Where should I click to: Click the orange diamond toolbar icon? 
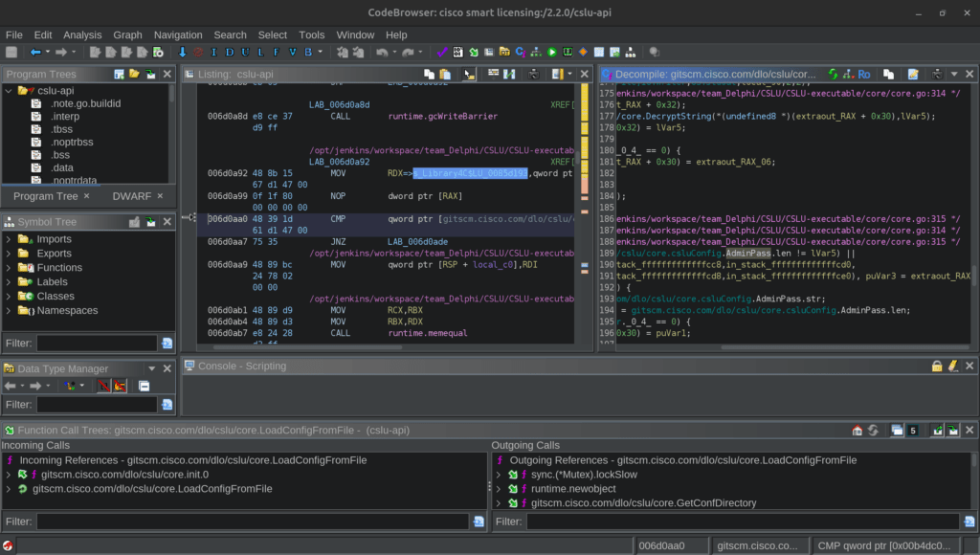(x=583, y=53)
